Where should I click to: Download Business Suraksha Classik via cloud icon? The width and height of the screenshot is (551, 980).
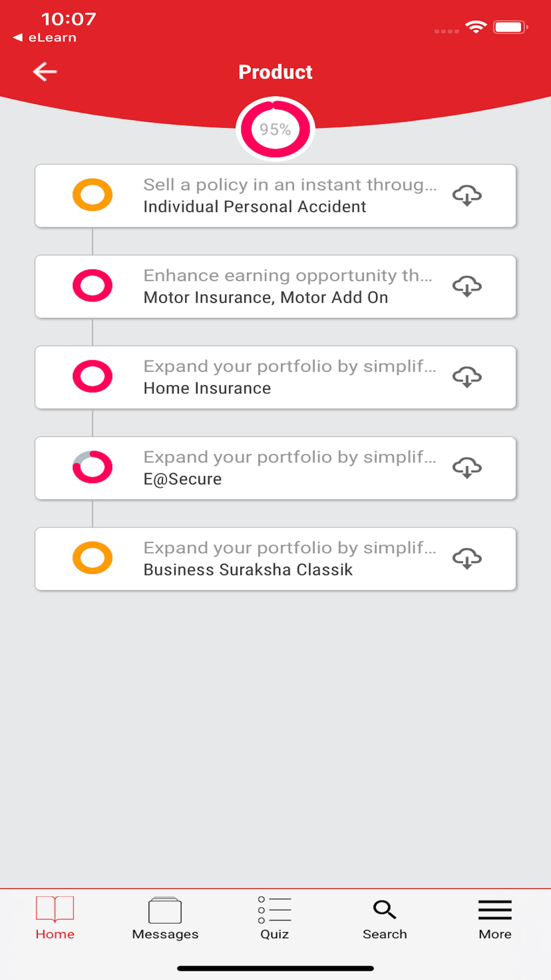[467, 559]
